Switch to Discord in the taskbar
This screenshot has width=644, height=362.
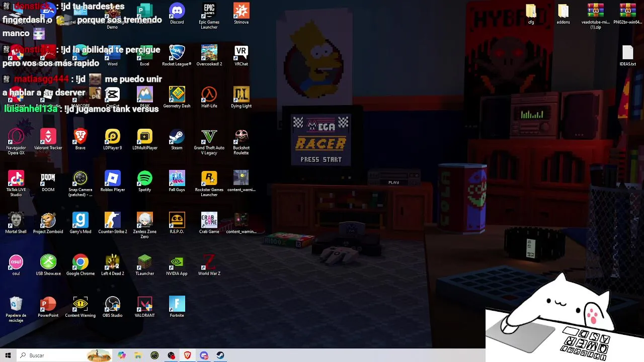click(204, 355)
